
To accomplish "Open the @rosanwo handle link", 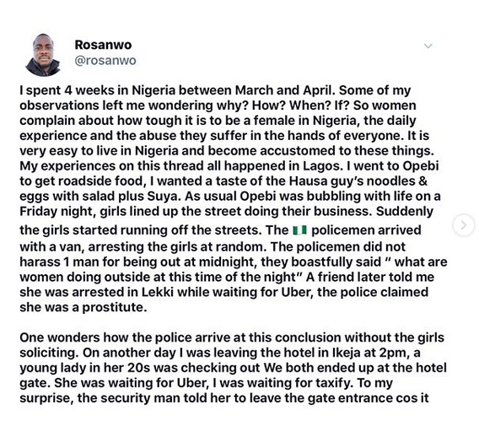I will [105, 61].
